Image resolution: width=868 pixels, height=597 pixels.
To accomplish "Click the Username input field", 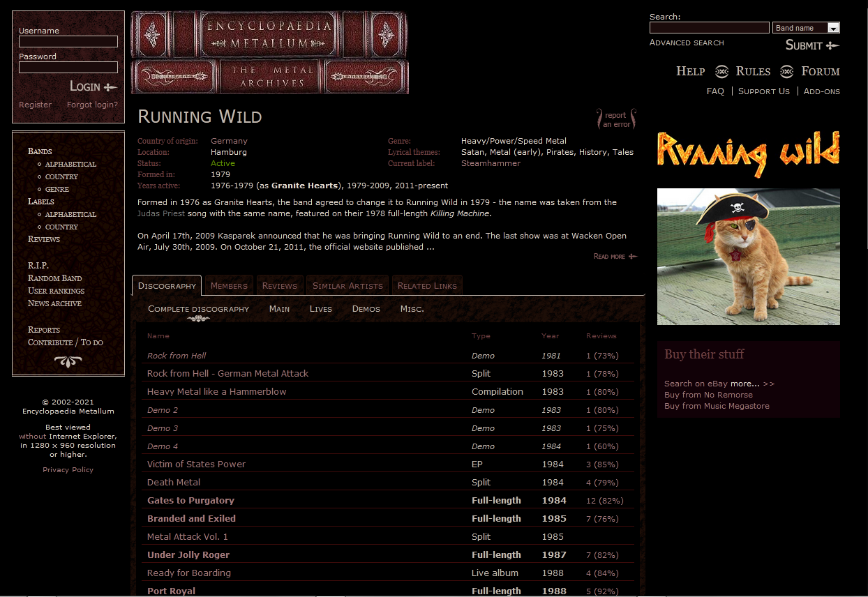I will [68, 42].
